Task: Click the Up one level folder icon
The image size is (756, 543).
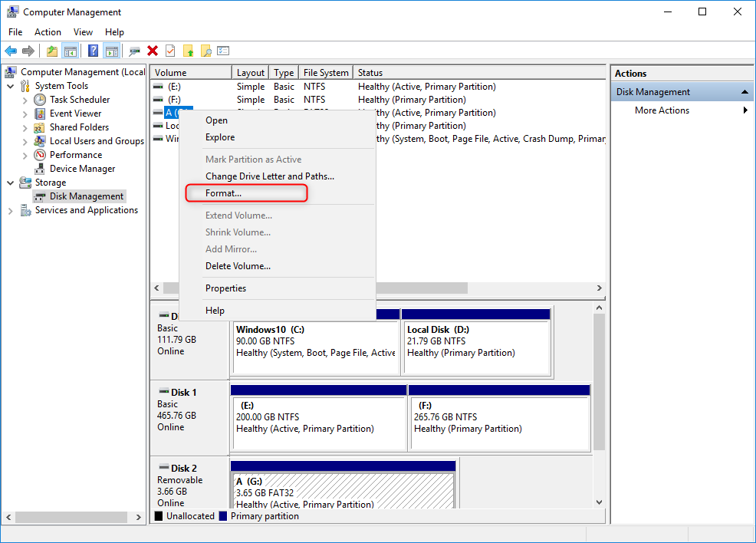Action: [x=51, y=51]
